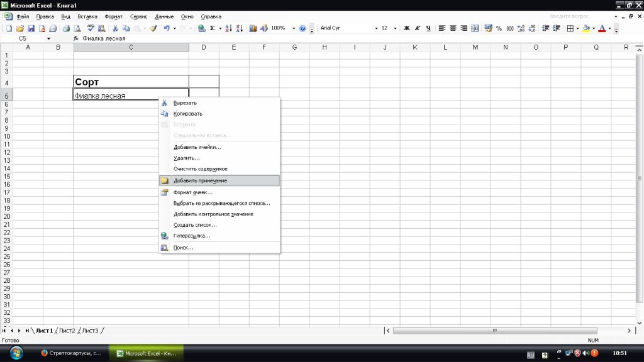Sort ascending with the A-Z icon
The height and width of the screenshot is (362, 644).
point(228,28)
